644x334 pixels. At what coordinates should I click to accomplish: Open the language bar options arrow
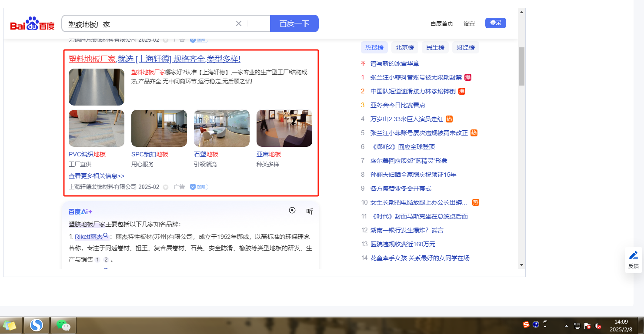coord(545,326)
